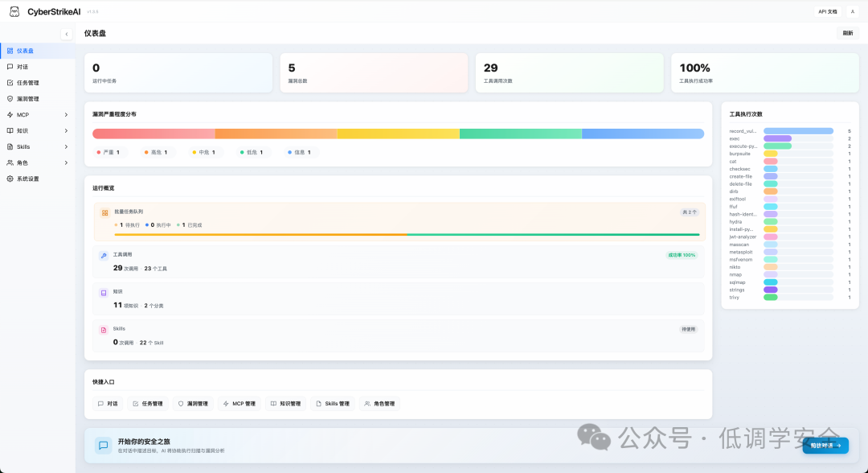Open 漏洞管理 in the sidebar

coord(38,99)
